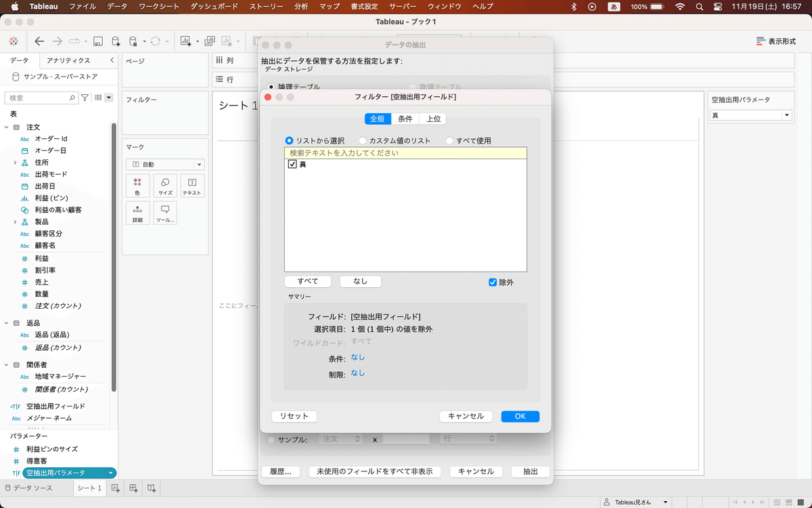Click the すべて button in filter dialog
This screenshot has width=812, height=508.
point(308,282)
